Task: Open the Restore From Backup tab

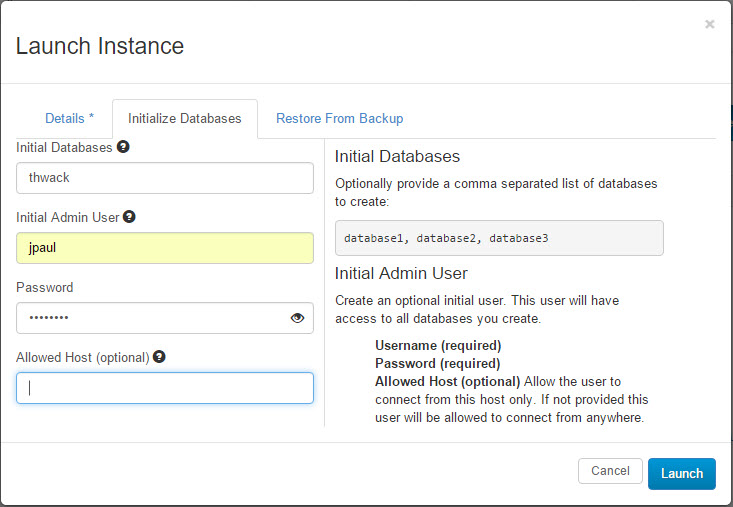Action: coord(340,118)
